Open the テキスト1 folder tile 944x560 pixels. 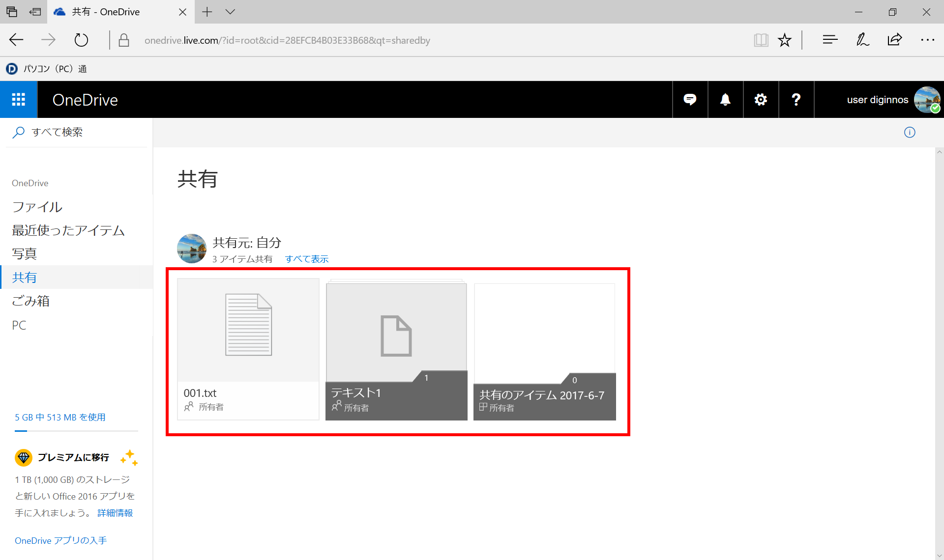[x=396, y=349]
